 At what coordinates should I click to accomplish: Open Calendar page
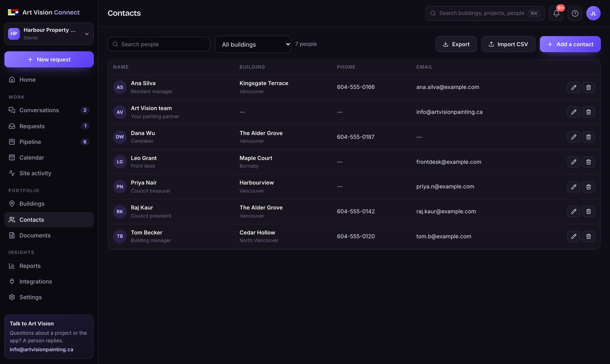(x=49, y=157)
